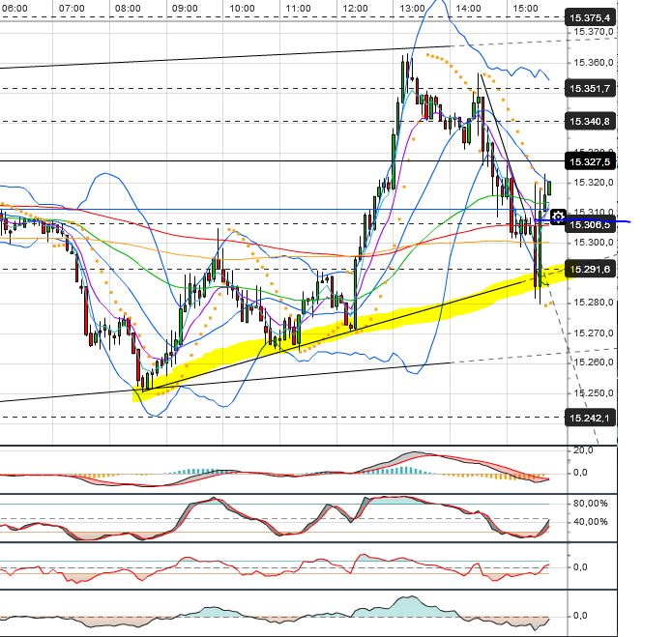Select the 15.306,5 price level label
Image resolution: width=672 pixels, height=637 pixels.
point(590,224)
